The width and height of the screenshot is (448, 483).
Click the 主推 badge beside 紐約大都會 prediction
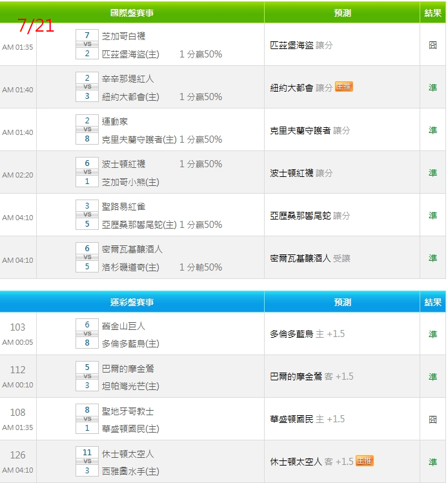[343, 87]
